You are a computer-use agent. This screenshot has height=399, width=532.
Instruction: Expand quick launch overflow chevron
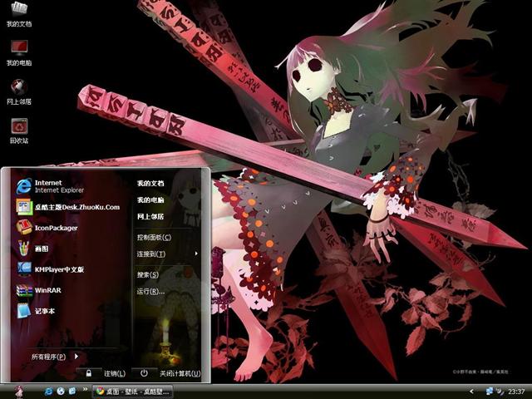[x=85, y=389]
